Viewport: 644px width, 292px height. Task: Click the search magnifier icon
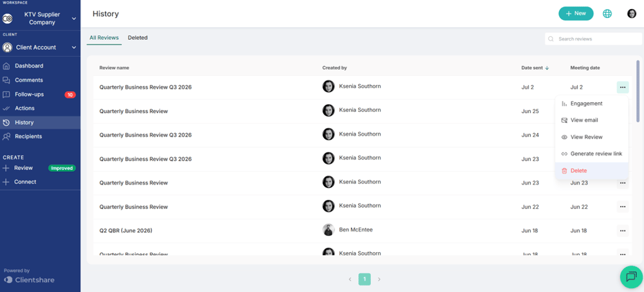coord(551,39)
